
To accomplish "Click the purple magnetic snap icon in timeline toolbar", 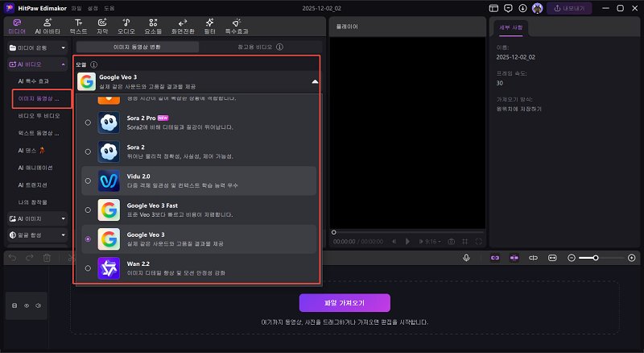I will click(x=514, y=258).
